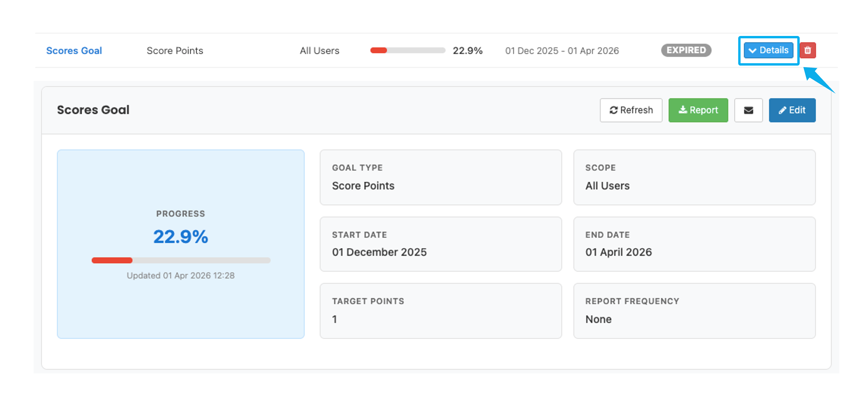
Task: Click the Goal Type card
Action: (440, 177)
